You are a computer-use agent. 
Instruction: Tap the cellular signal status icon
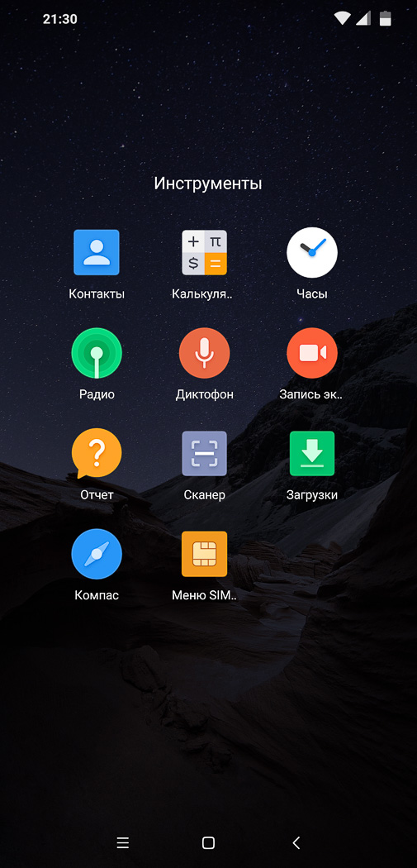[363, 18]
